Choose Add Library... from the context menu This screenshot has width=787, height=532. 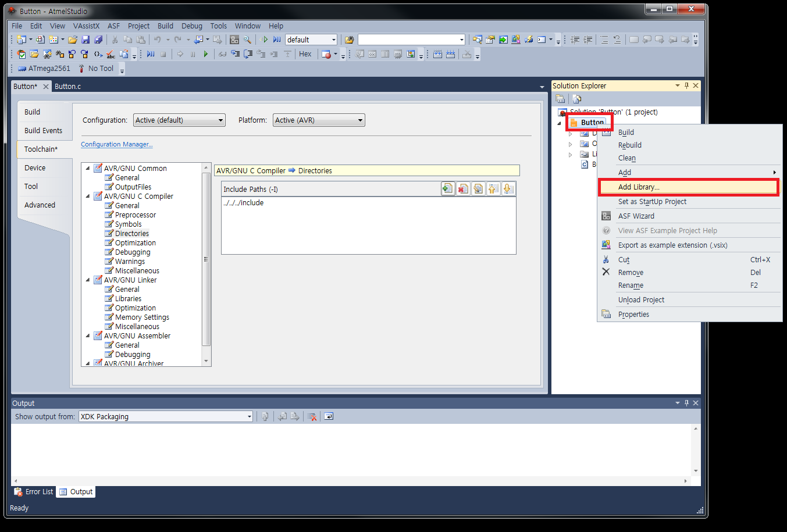click(639, 187)
